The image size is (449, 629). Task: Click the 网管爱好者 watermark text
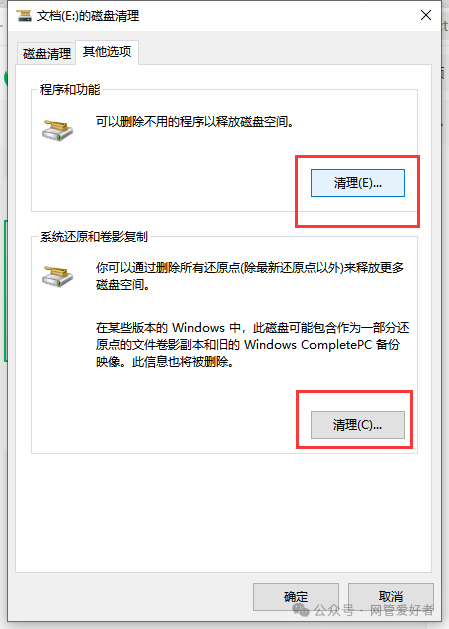(401, 610)
